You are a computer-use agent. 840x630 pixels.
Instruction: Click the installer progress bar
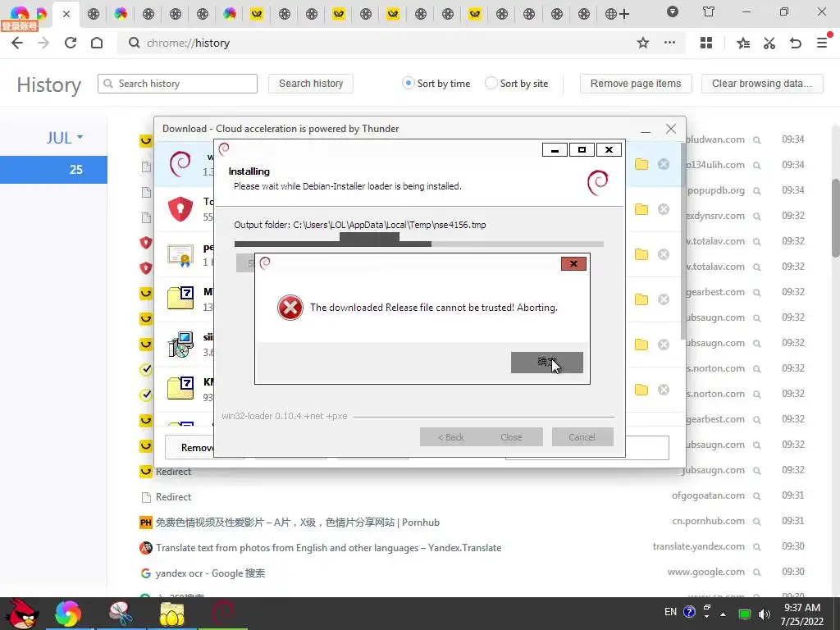click(419, 244)
